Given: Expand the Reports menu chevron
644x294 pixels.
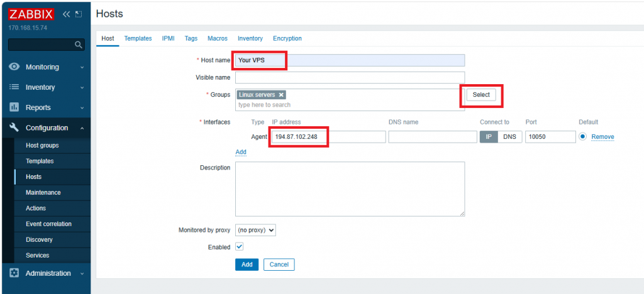Looking at the screenshot, I should tap(82, 108).
